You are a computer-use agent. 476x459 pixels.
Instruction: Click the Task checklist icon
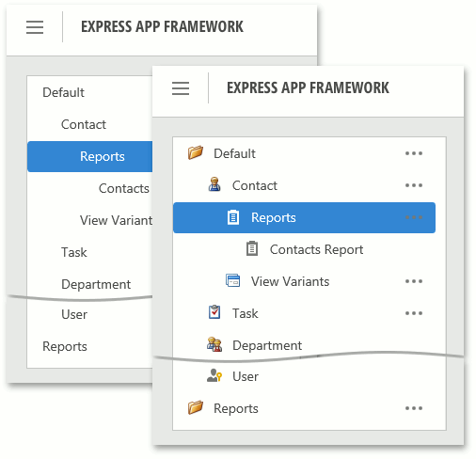tap(214, 312)
